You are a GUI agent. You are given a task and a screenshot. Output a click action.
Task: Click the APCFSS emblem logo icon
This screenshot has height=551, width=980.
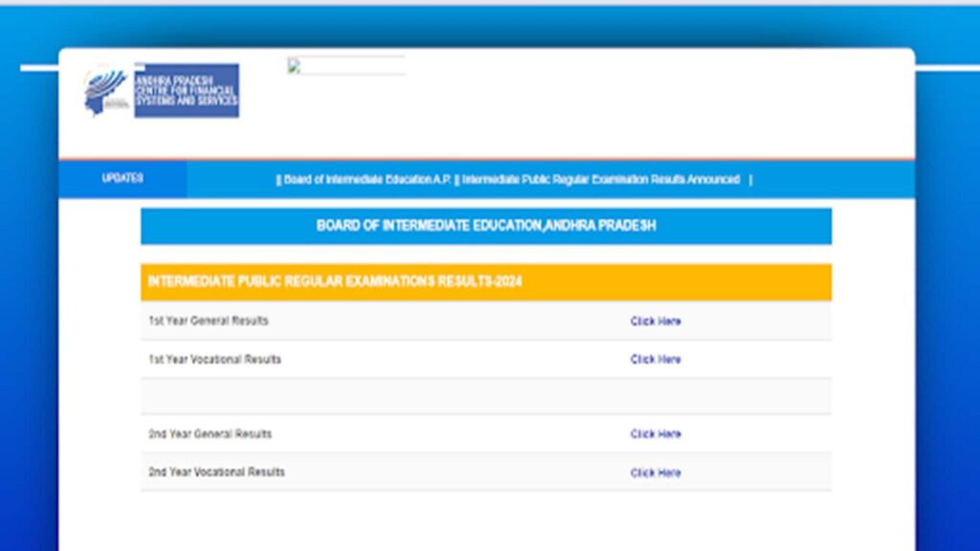pos(104,92)
